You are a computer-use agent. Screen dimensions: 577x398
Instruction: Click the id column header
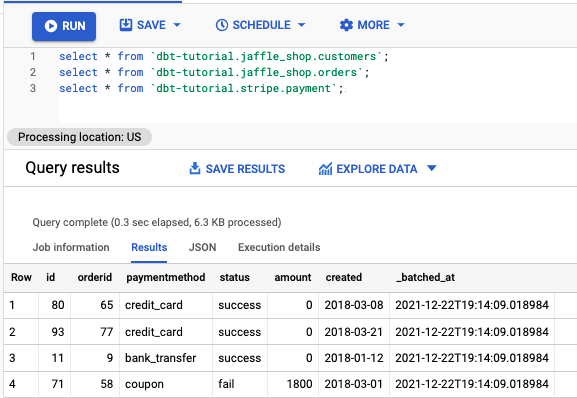(51, 277)
